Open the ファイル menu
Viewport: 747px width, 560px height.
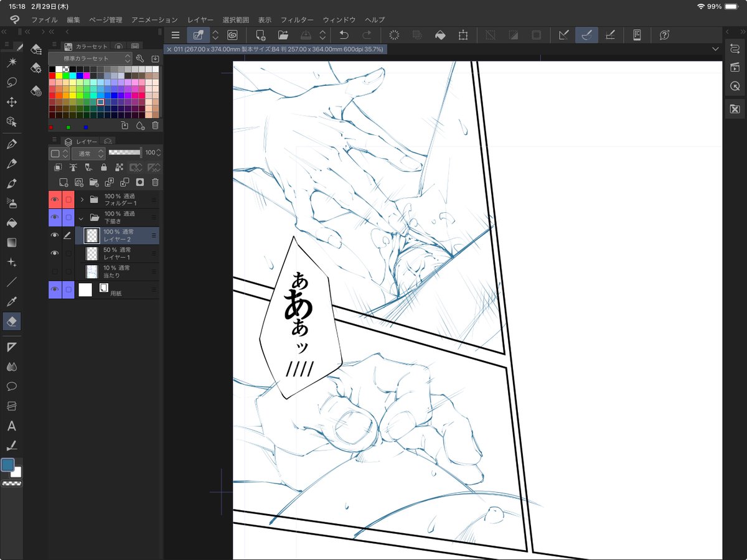coord(44,20)
